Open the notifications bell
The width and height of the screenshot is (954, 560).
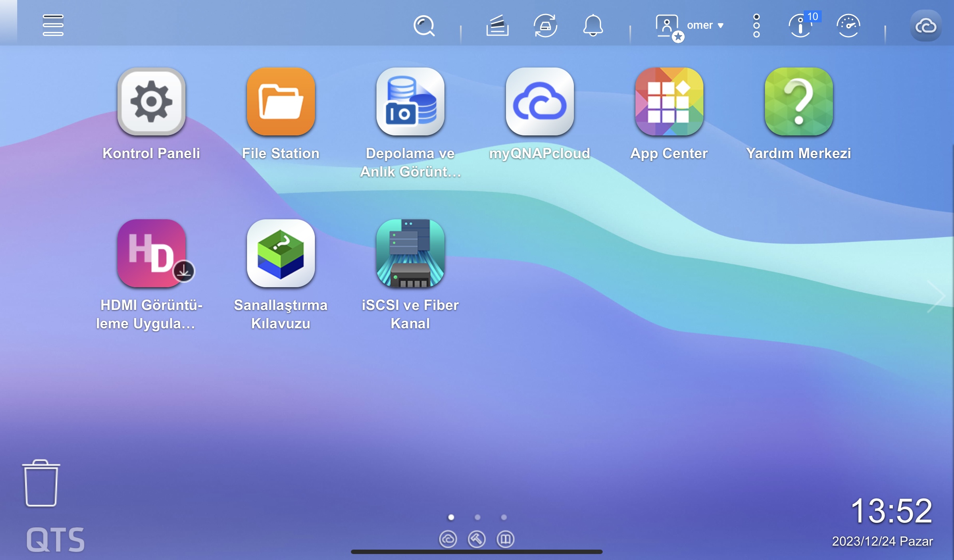click(x=593, y=26)
